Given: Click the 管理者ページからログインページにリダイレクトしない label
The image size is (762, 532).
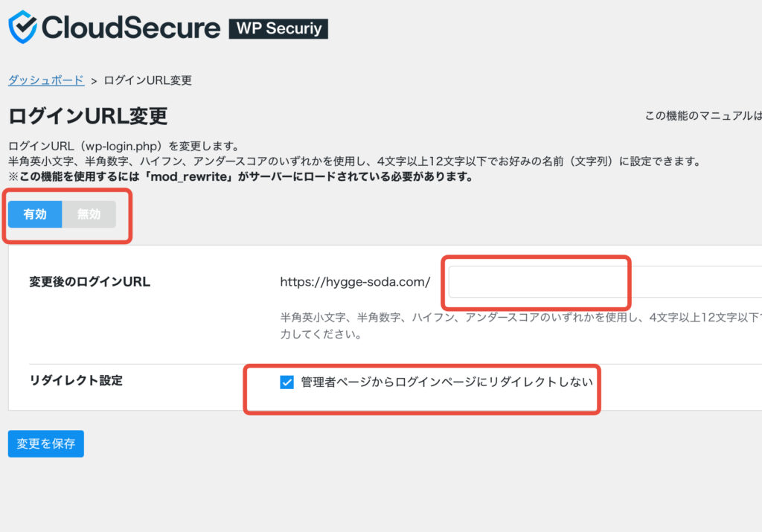Looking at the screenshot, I should coord(447,382).
